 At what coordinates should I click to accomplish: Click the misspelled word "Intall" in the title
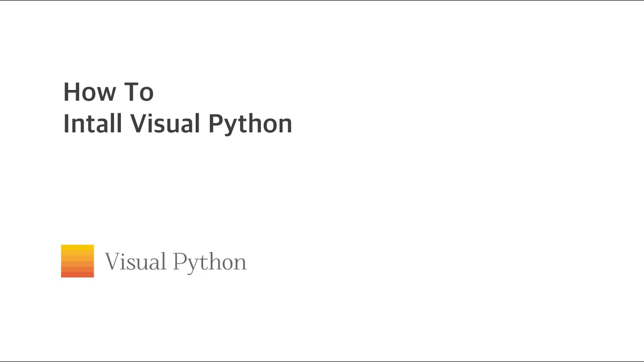point(93,123)
